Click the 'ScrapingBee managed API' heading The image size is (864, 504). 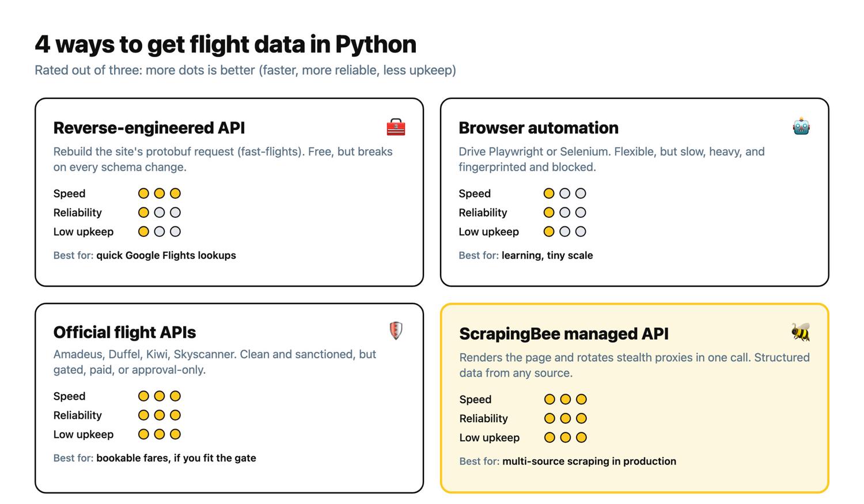click(x=564, y=334)
